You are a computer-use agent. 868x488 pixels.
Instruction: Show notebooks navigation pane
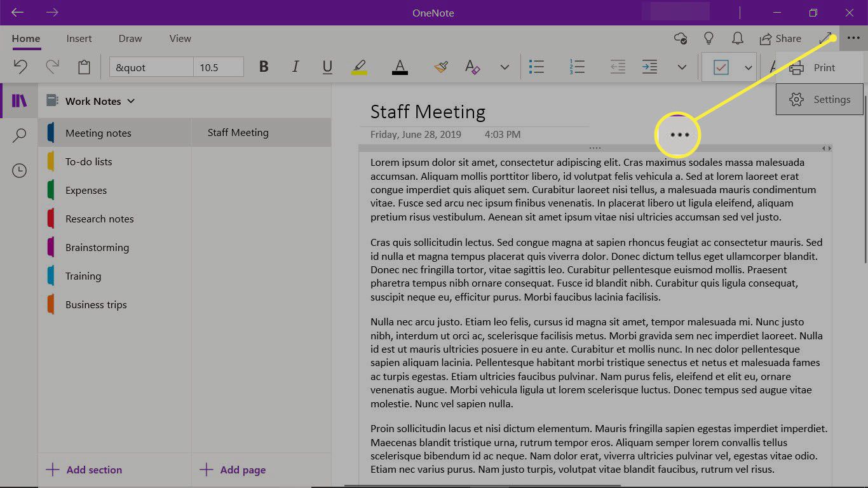click(20, 101)
